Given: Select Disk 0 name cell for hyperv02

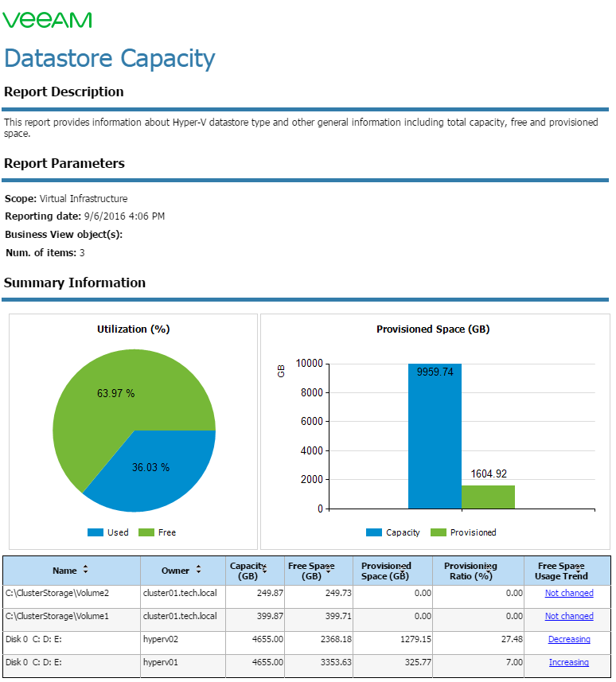Looking at the screenshot, I should click(72, 642).
